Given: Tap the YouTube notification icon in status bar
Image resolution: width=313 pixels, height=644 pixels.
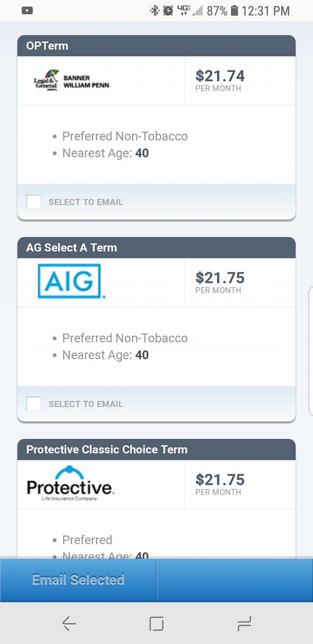Looking at the screenshot, I should (x=27, y=10).
